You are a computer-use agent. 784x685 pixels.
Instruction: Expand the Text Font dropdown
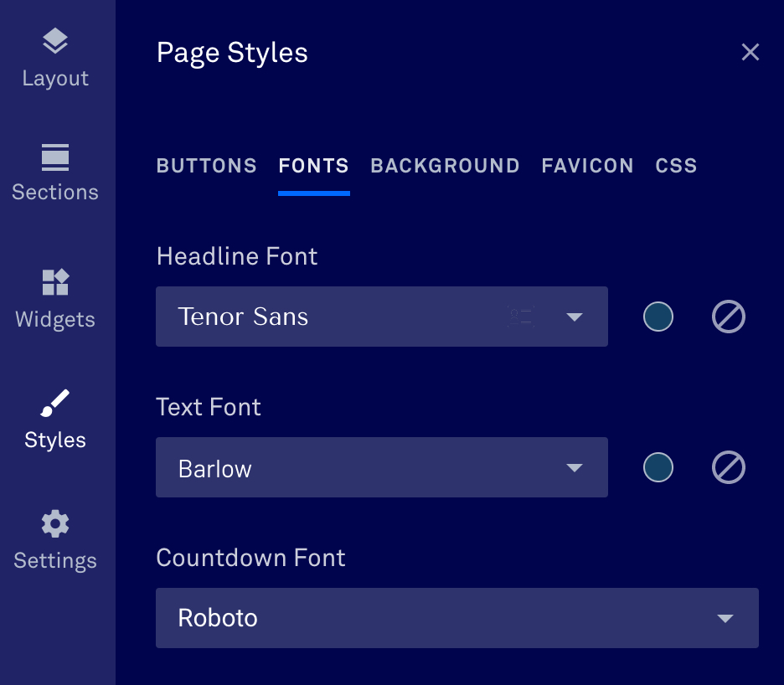point(575,467)
